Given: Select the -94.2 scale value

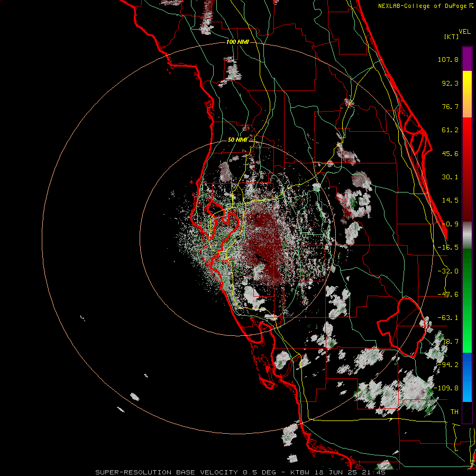Looking at the screenshot, I should pyautogui.click(x=448, y=364).
